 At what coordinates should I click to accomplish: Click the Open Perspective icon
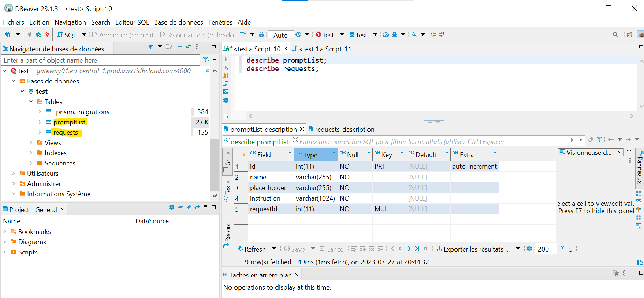(x=630, y=34)
